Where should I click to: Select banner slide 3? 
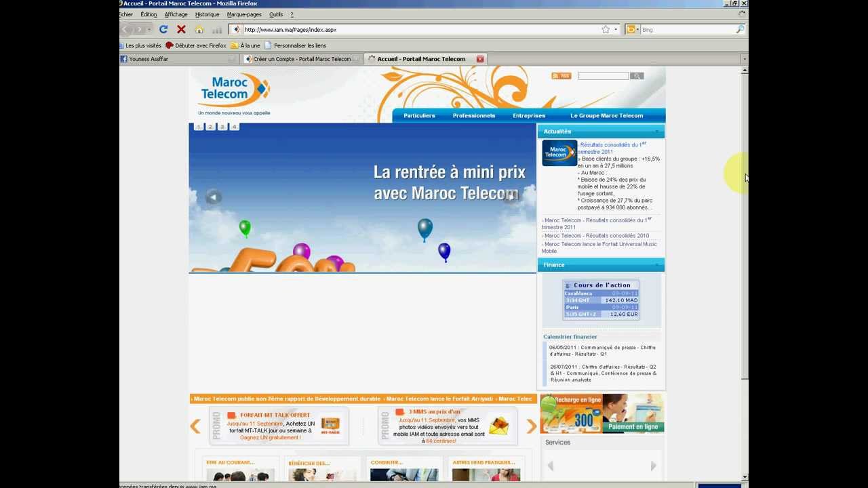222,127
